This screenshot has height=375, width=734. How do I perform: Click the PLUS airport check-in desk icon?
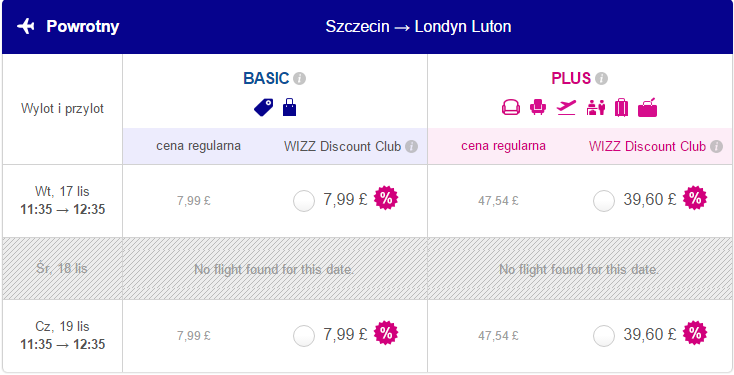(x=595, y=108)
